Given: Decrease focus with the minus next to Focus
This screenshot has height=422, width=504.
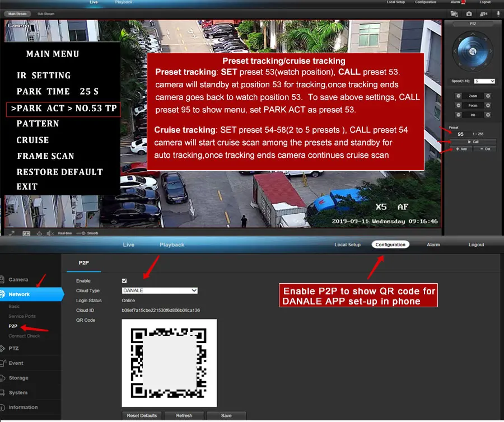Looking at the screenshot, I should [459, 105].
